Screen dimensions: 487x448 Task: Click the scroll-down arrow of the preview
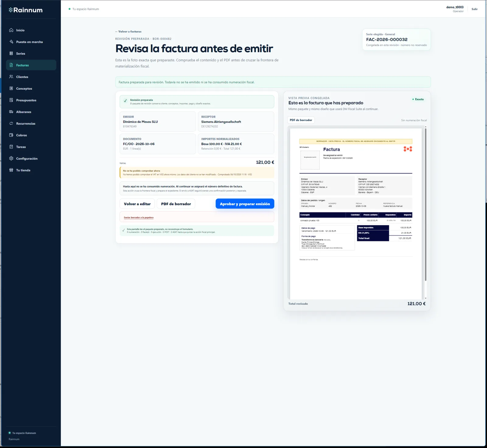426,298
